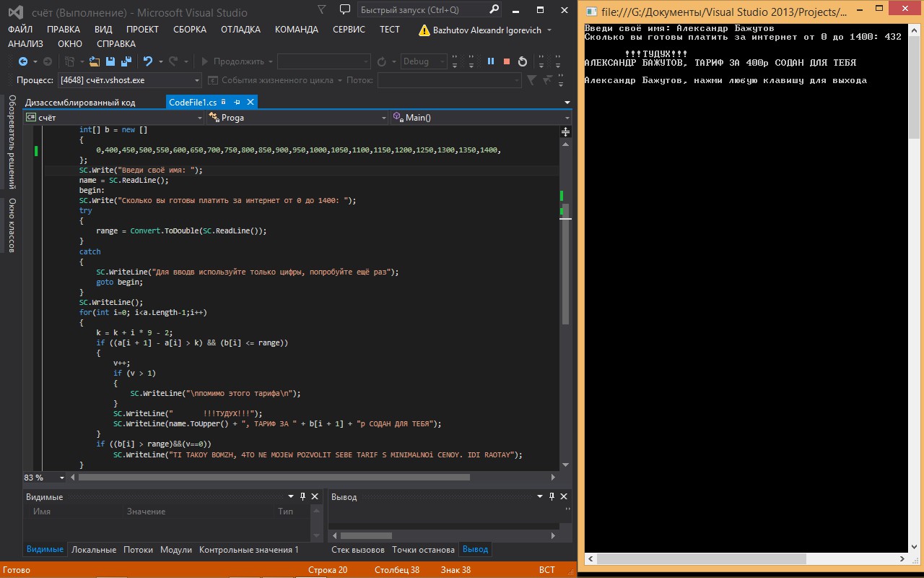
Task: Open the ОТЛАДКА menu
Action: 240,30
